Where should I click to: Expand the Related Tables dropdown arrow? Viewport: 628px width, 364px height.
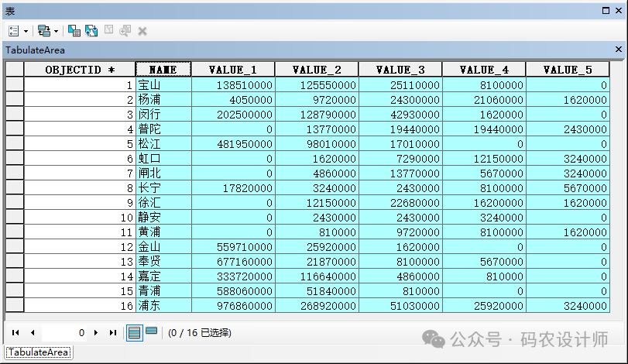pyautogui.click(x=56, y=31)
